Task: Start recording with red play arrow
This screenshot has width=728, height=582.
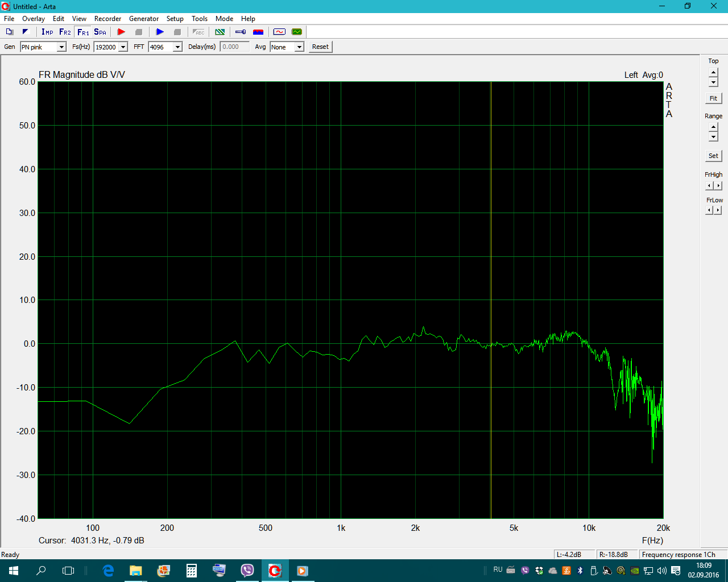Action: (x=121, y=32)
